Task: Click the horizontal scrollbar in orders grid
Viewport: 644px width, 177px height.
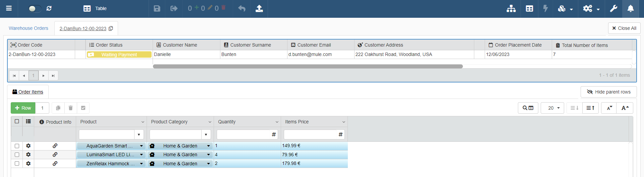Action: pyautogui.click(x=308, y=66)
